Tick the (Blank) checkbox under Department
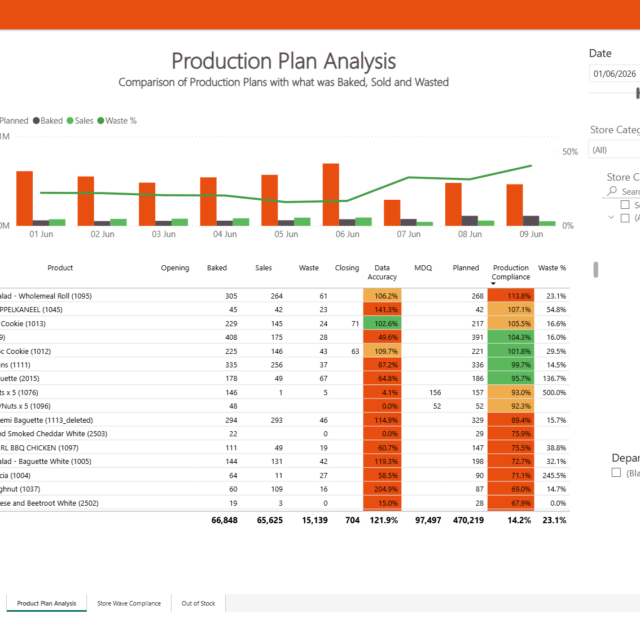640x640 pixels. [616, 472]
